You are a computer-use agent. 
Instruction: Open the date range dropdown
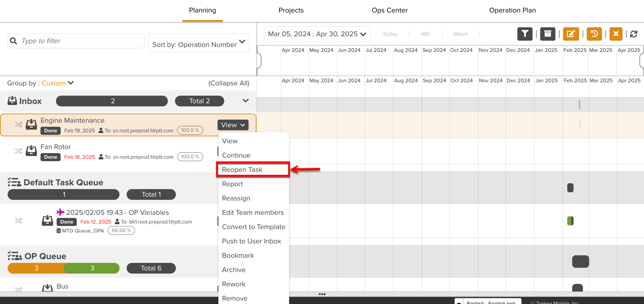pyautogui.click(x=317, y=34)
